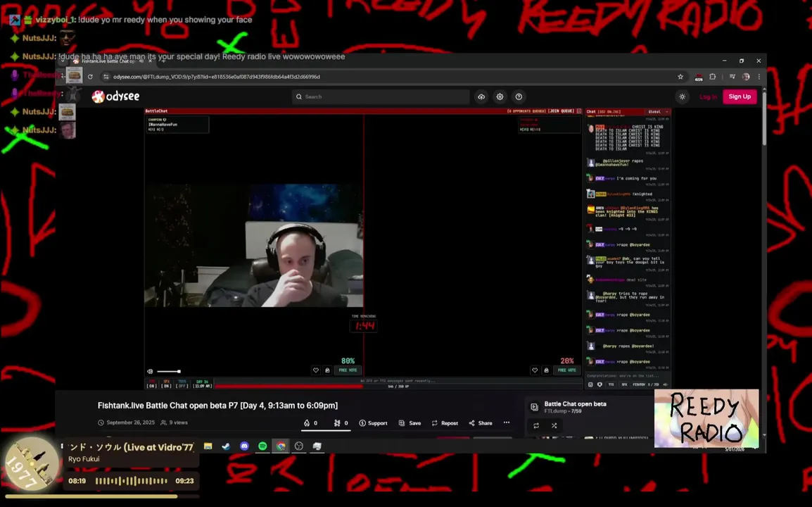Open OBS Studio in the taskbar
812x507 pixels.
[x=299, y=446]
